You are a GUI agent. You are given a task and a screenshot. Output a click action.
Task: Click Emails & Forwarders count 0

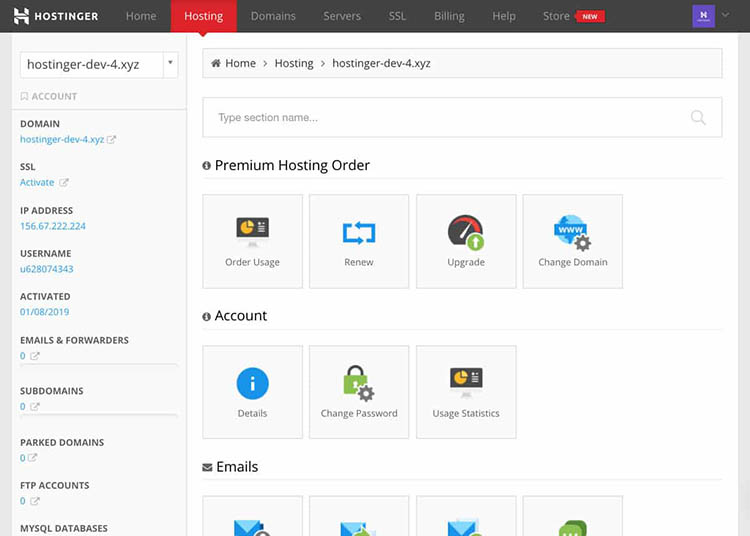[22, 356]
